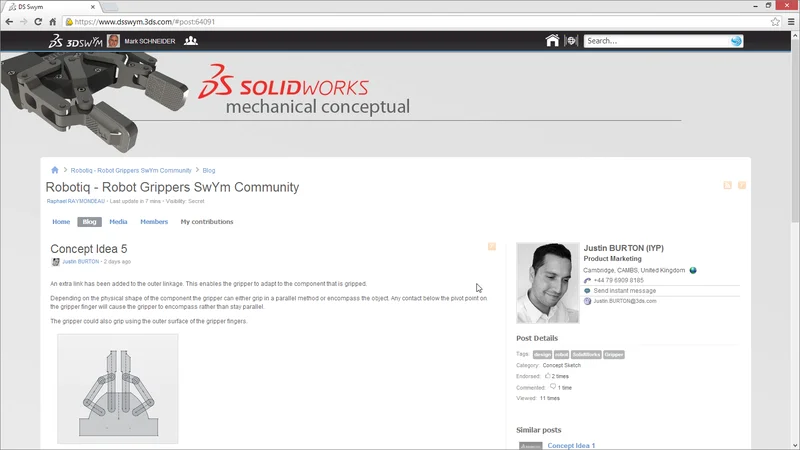Click Send instant message

pyautogui.click(x=624, y=291)
